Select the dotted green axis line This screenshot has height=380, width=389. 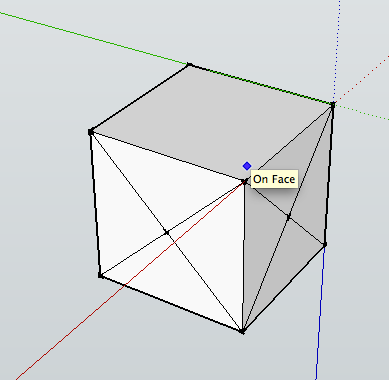362,112
